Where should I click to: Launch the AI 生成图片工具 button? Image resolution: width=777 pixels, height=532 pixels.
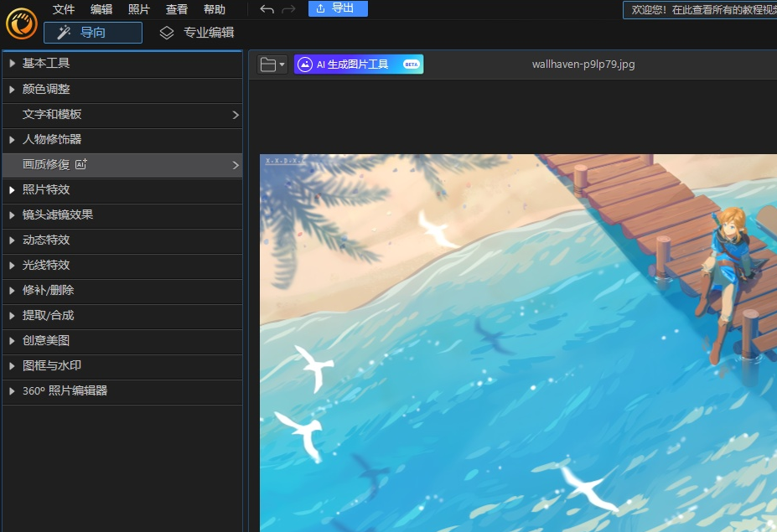click(x=358, y=65)
